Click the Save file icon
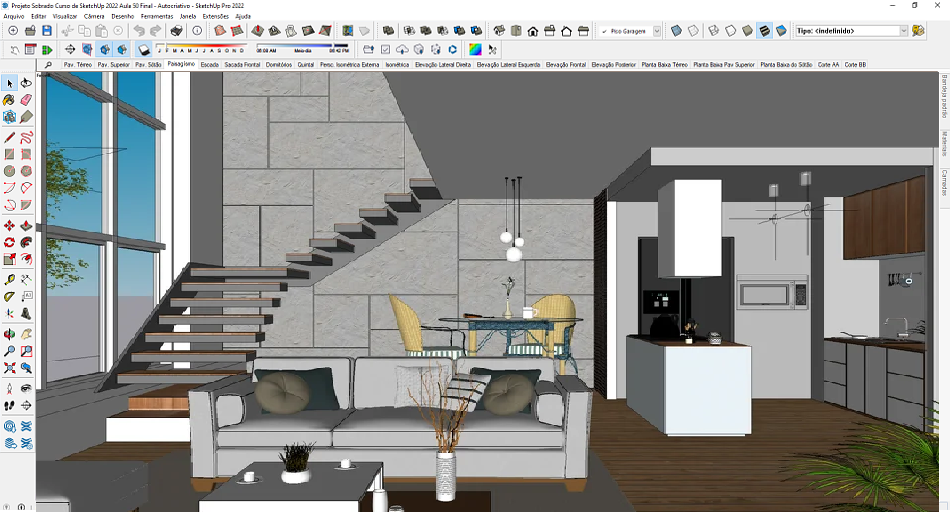Screen dimensions: 950x512 click(x=46, y=31)
